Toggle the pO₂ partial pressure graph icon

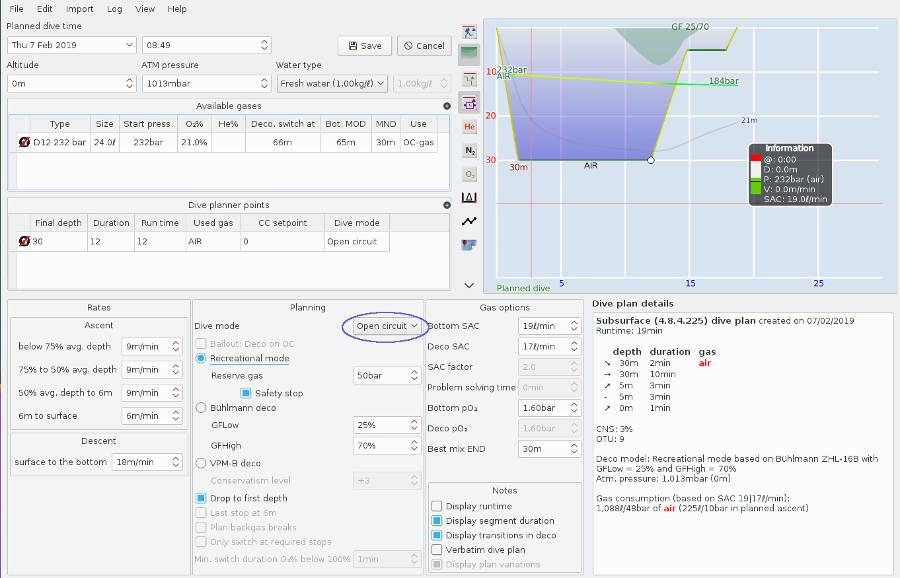(468, 174)
